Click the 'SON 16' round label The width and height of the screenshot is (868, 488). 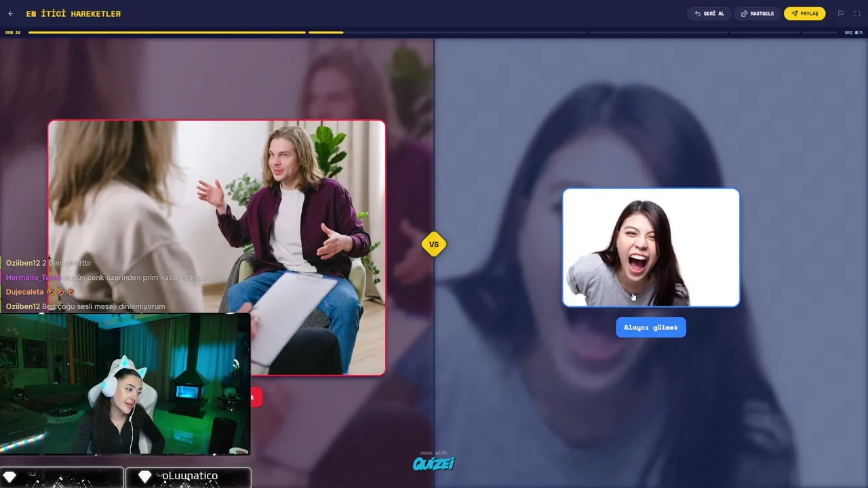[13, 33]
